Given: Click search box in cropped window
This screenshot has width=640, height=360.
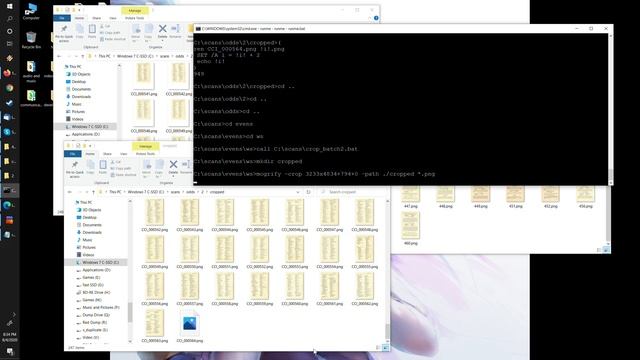Looking at the screenshot, I should point(353,192).
